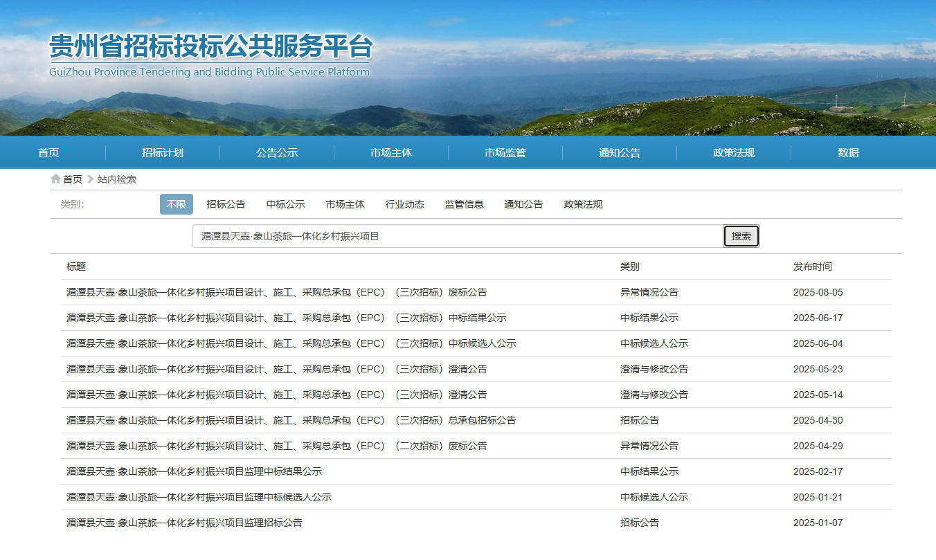The height and width of the screenshot is (560, 936).
Task: Click the site title 贵州省招标投标公共服务平台
Action: (x=211, y=47)
